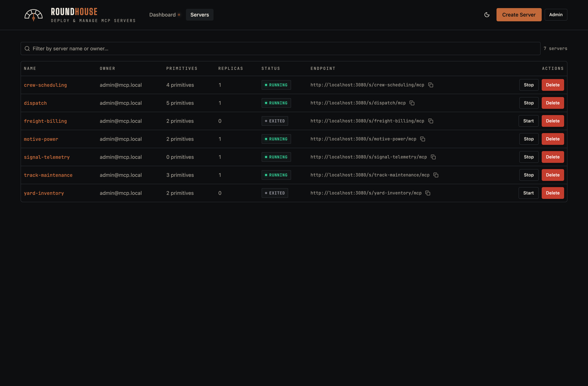This screenshot has height=386, width=588.
Task: Click the Roundhouse logo icon
Action: pos(34,15)
